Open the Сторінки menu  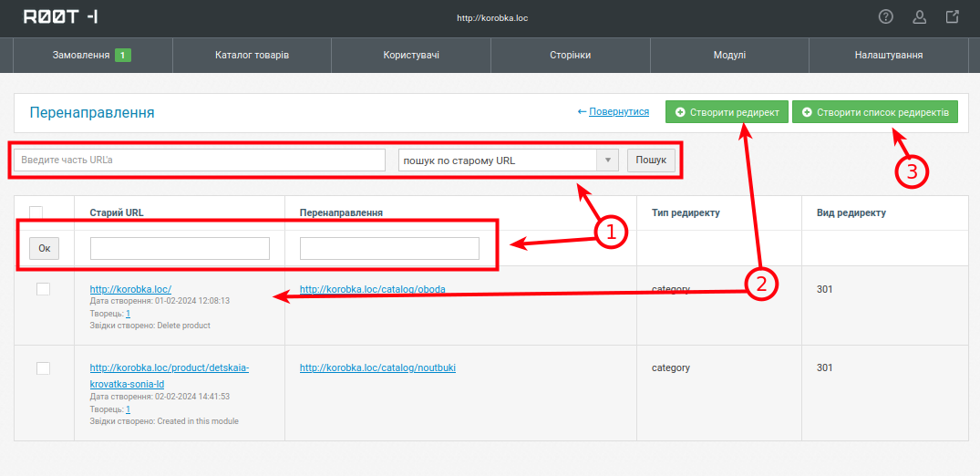pos(571,55)
